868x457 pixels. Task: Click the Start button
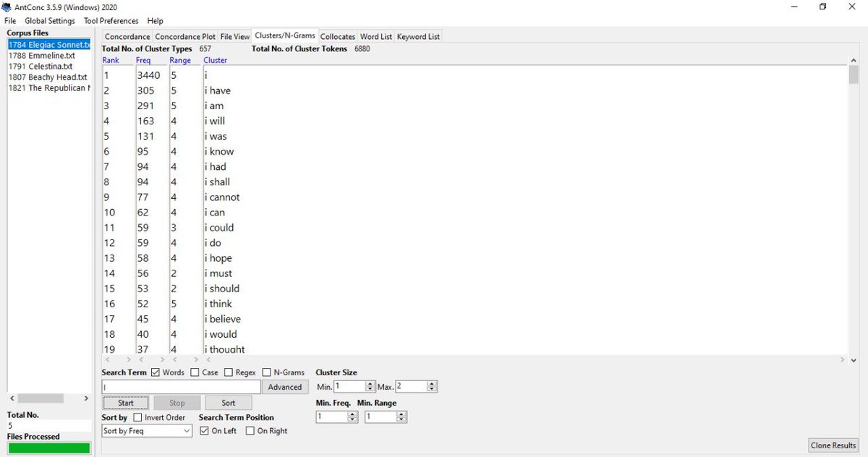(x=126, y=403)
